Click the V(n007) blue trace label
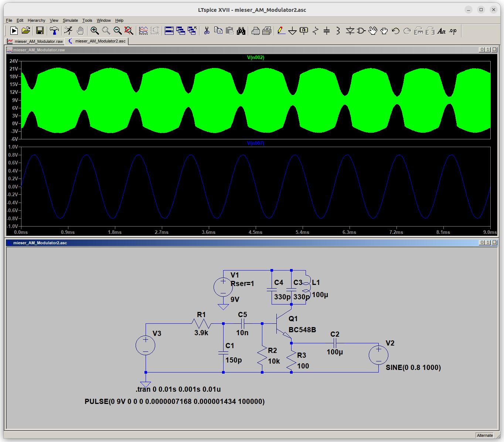Viewport: 504px width, 442px height. [256, 143]
